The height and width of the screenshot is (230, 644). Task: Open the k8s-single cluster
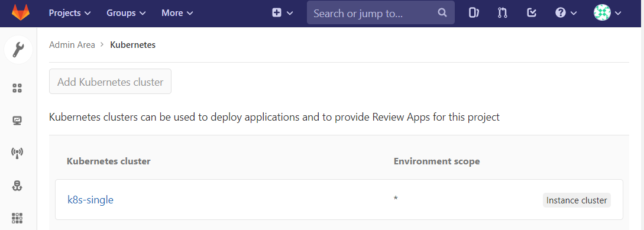click(90, 200)
